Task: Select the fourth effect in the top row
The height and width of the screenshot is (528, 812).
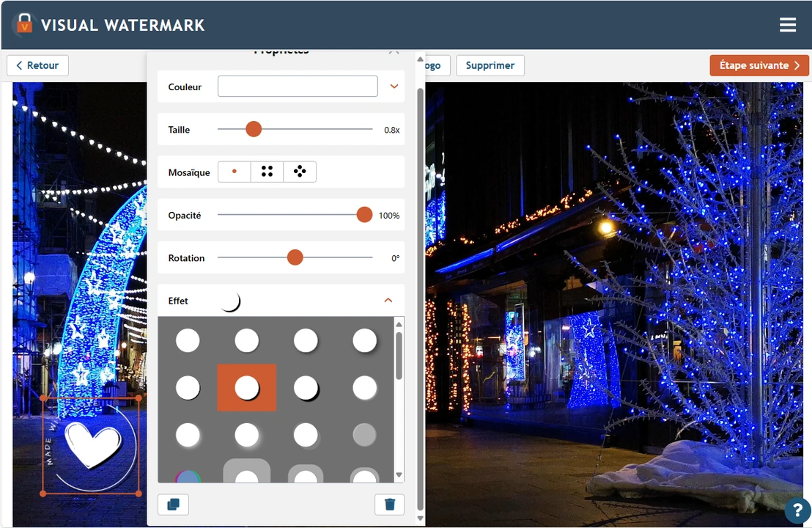Action: click(x=364, y=341)
